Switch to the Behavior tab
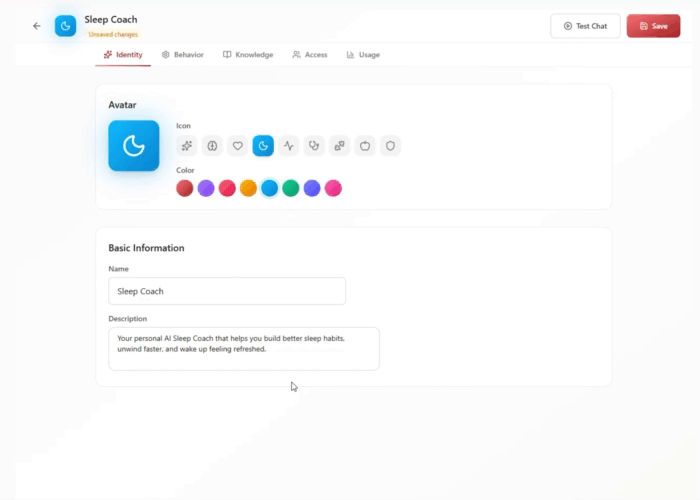Image resolution: width=700 pixels, height=500 pixels. 183,55
